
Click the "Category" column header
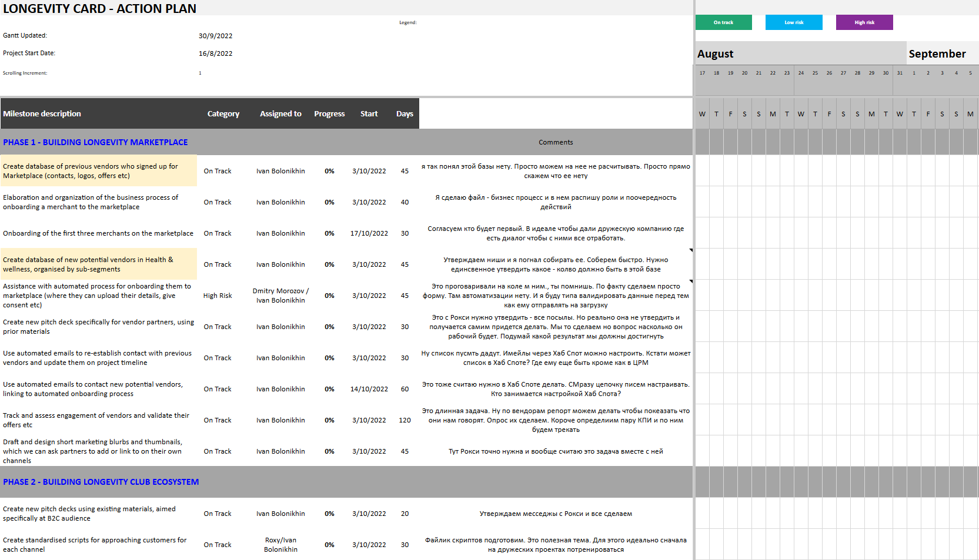pos(223,113)
